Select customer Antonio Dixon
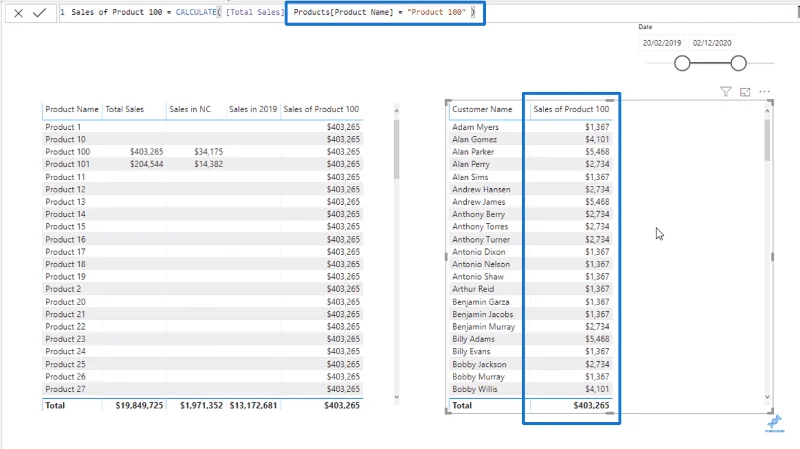800x449 pixels. pyautogui.click(x=479, y=252)
